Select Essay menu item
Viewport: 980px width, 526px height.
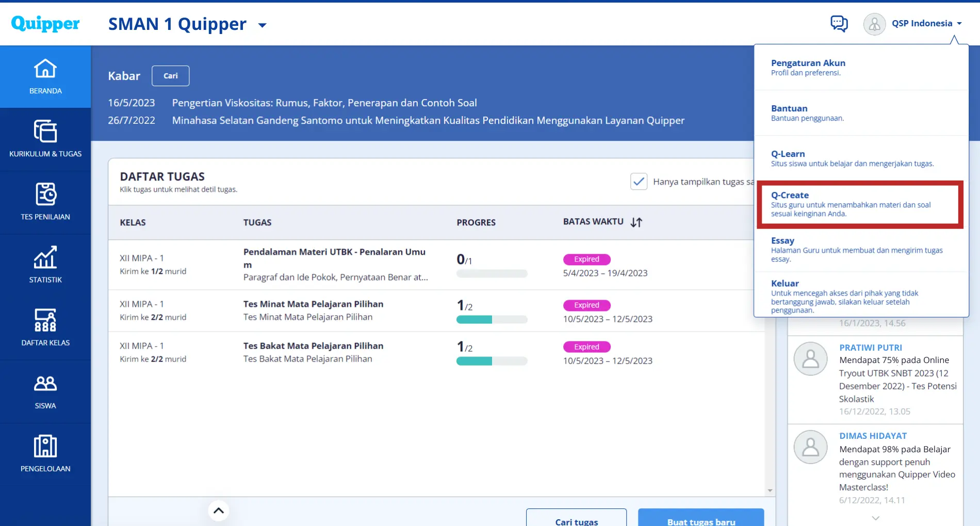click(x=861, y=250)
